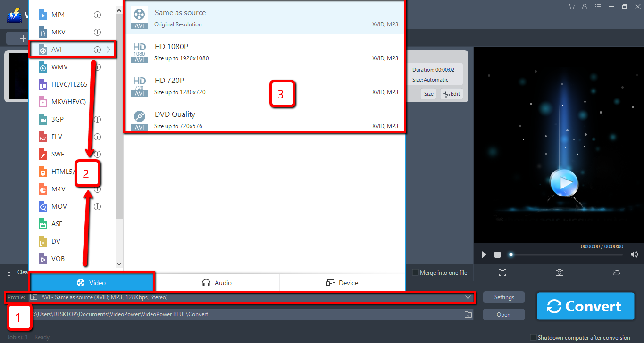Viewport: 644px width, 343px height.
Task: Switch to the Audio tab
Action: (x=217, y=282)
